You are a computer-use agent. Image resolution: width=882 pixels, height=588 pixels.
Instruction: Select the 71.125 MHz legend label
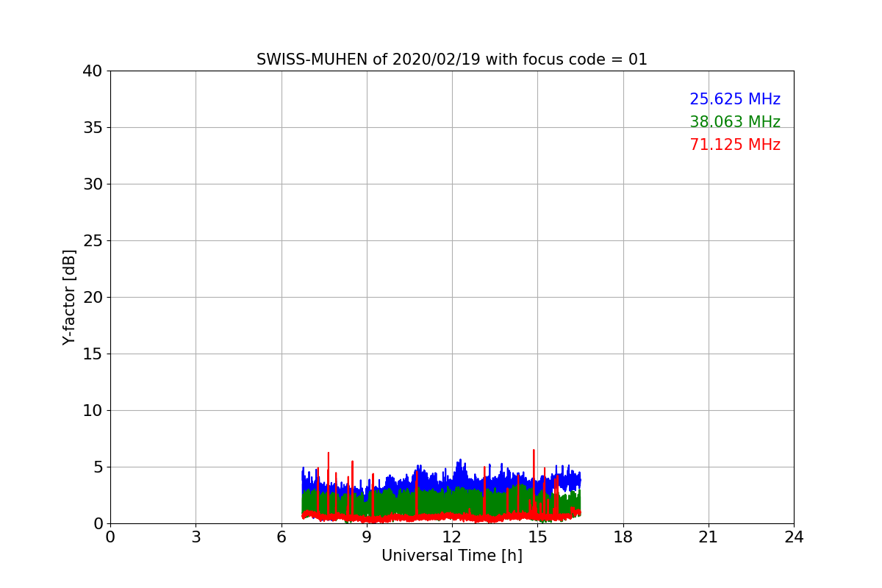pyautogui.click(x=735, y=145)
